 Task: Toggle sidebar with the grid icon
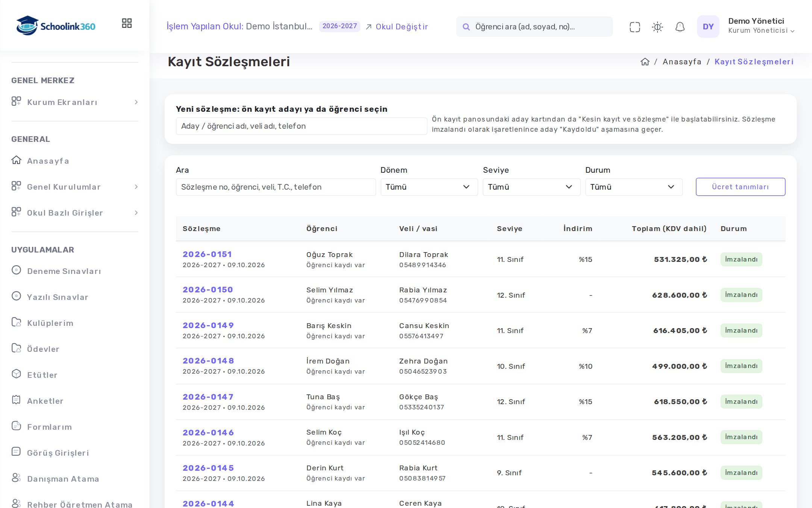pyautogui.click(x=127, y=23)
